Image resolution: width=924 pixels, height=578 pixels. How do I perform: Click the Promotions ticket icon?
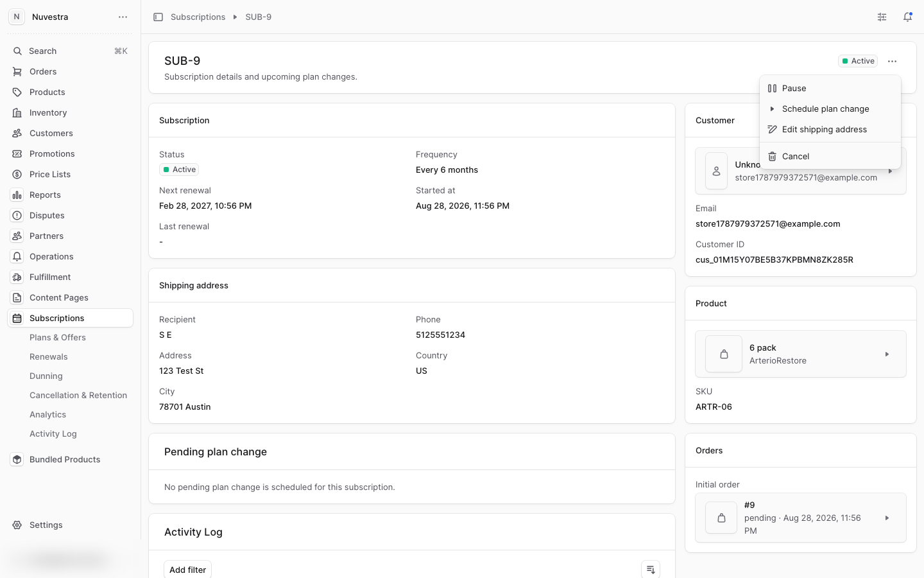coord(17,153)
